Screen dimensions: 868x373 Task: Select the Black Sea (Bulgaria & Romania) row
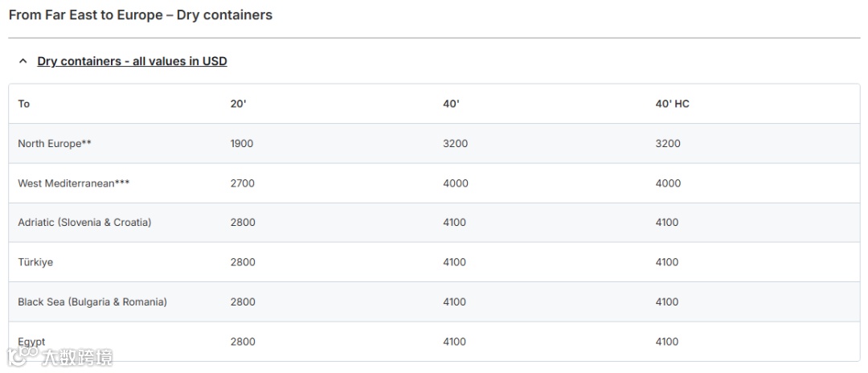[x=92, y=302]
